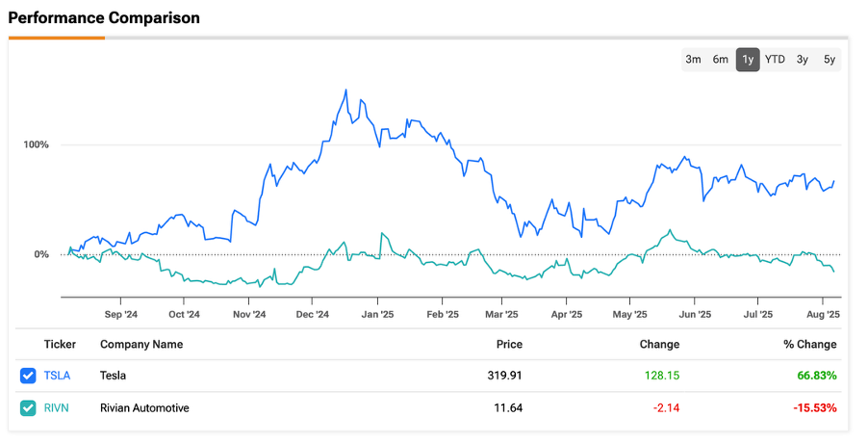
Task: Click the Change column header
Action: [659, 345]
